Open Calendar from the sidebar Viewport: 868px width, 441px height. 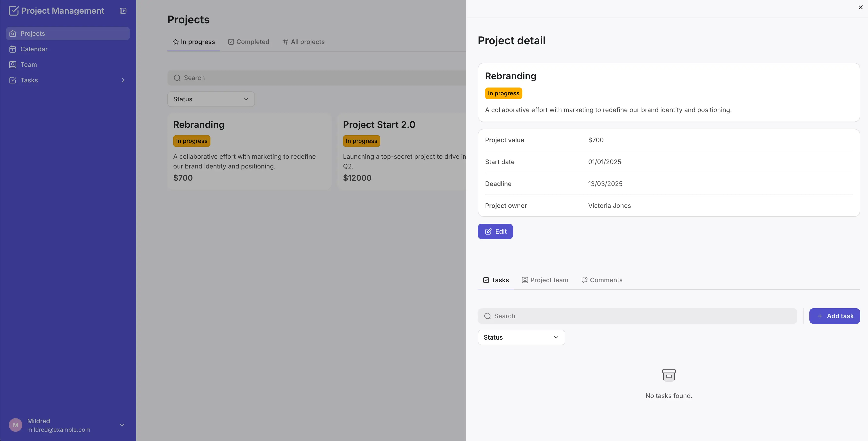(x=34, y=49)
